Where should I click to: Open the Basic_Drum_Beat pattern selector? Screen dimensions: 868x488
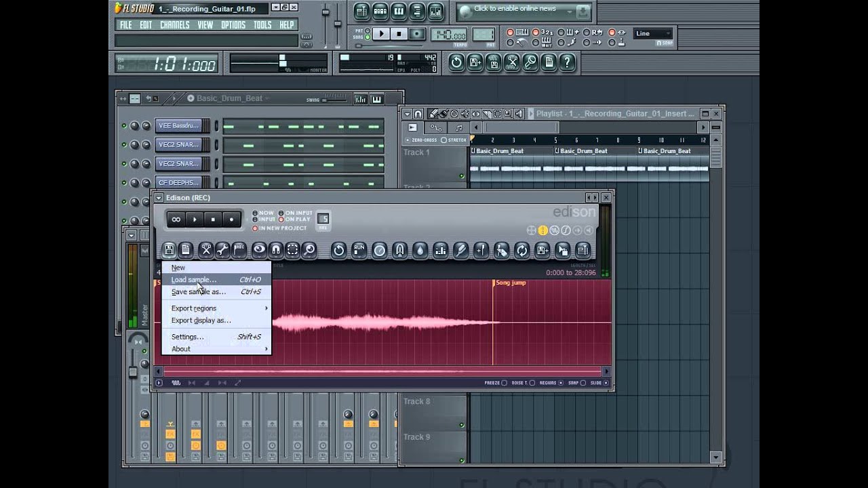(x=229, y=98)
